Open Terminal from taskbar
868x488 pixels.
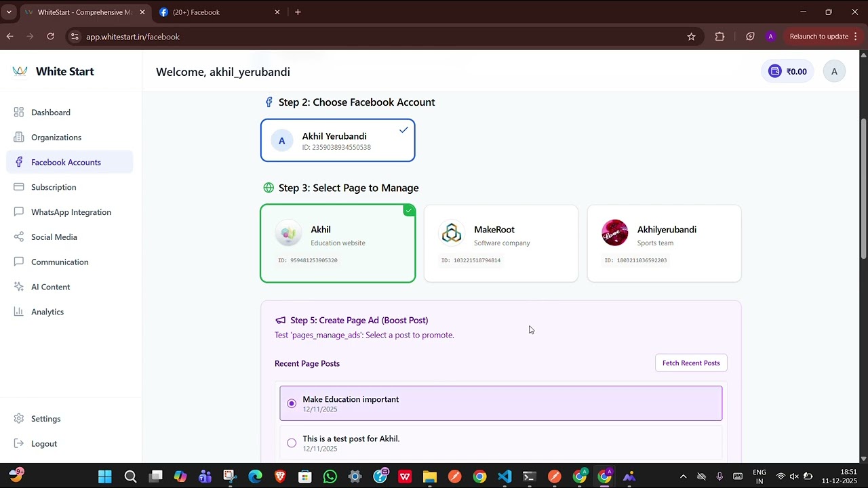pyautogui.click(x=530, y=476)
